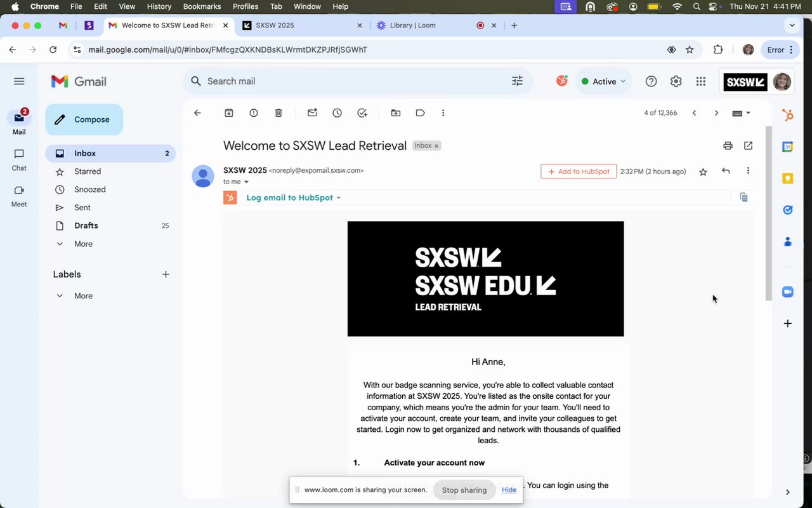Image resolution: width=812 pixels, height=508 pixels.
Task: Open the History menu in menu bar
Action: point(159,6)
